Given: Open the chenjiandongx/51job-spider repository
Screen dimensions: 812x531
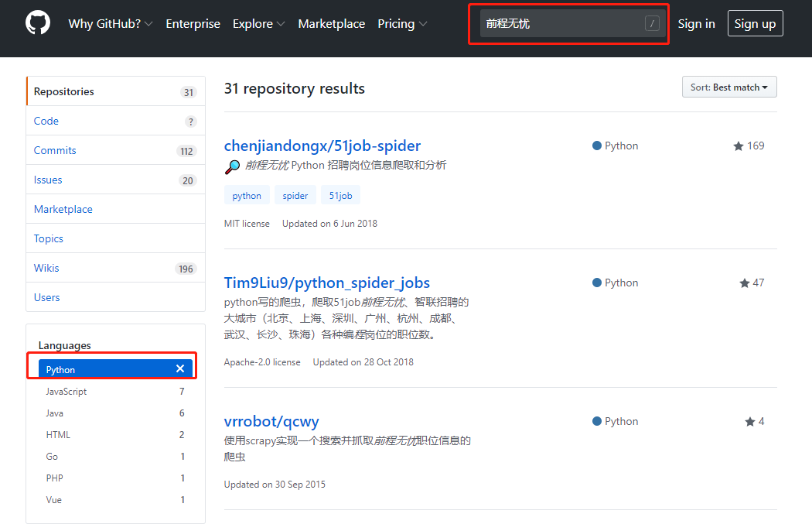Looking at the screenshot, I should [322, 146].
